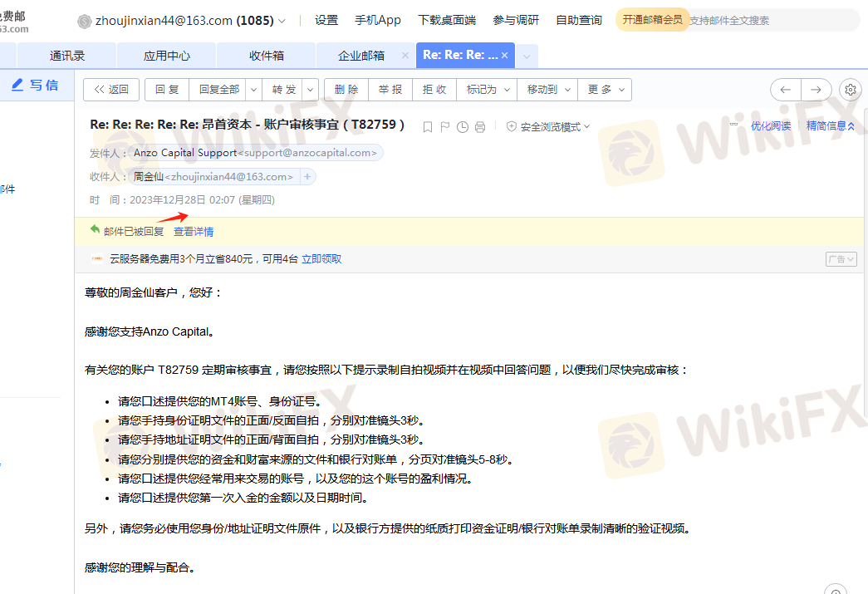Click the 转发 forward button
This screenshot has width=868, height=594.
tap(284, 90)
